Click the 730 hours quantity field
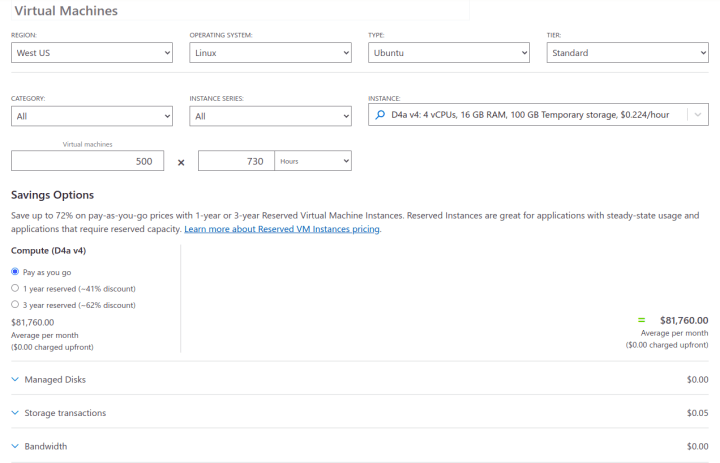Viewport: 720px width, 463px height. coord(236,161)
